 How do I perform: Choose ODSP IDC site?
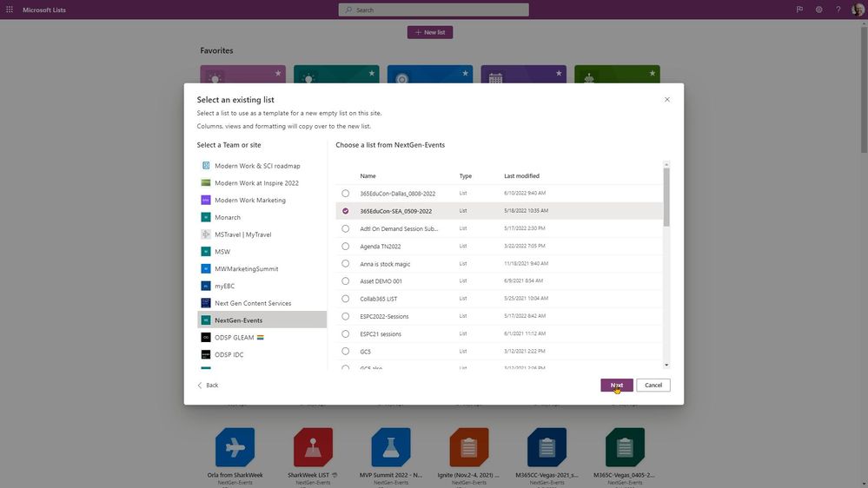point(262,354)
